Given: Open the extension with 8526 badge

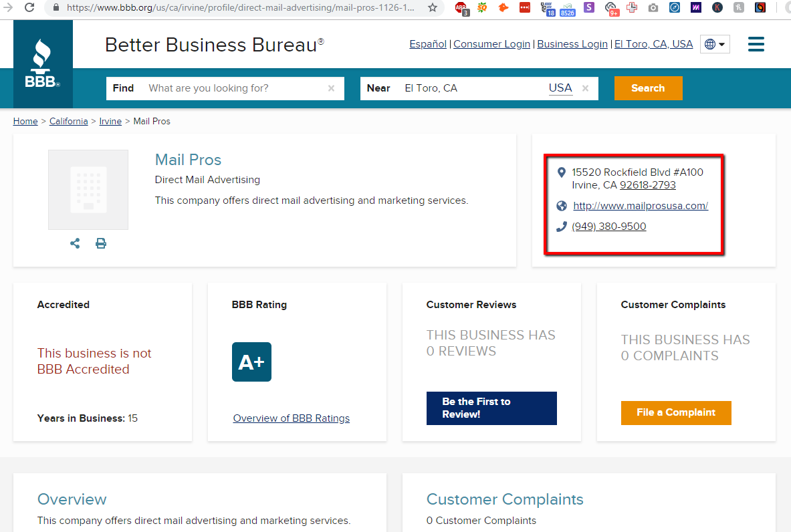Looking at the screenshot, I should (568, 9).
